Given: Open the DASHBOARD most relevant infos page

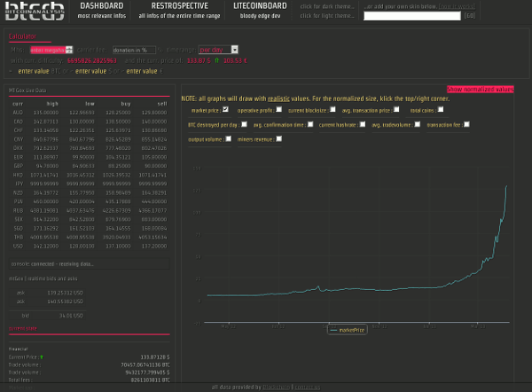Looking at the screenshot, I should tap(102, 11).
